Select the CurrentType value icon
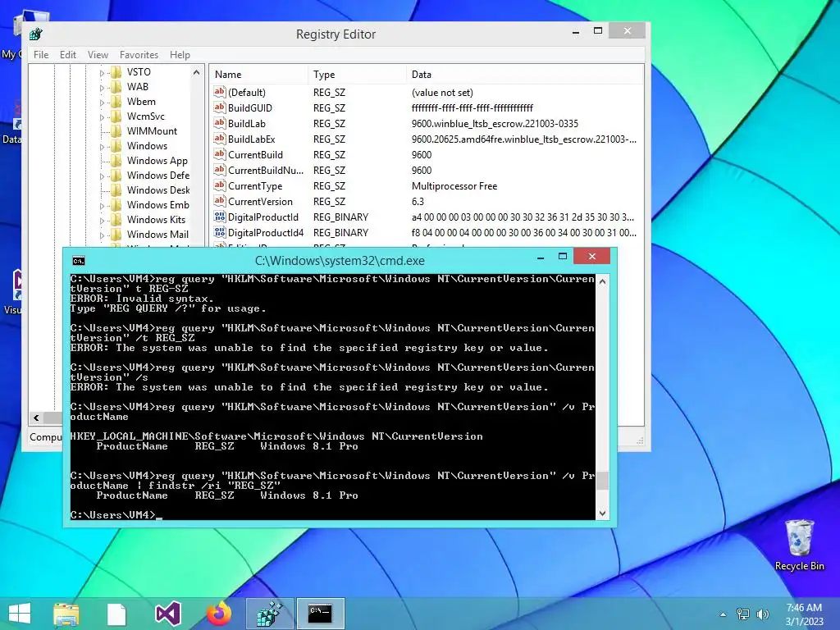Image resolution: width=840 pixels, height=630 pixels. (220, 185)
